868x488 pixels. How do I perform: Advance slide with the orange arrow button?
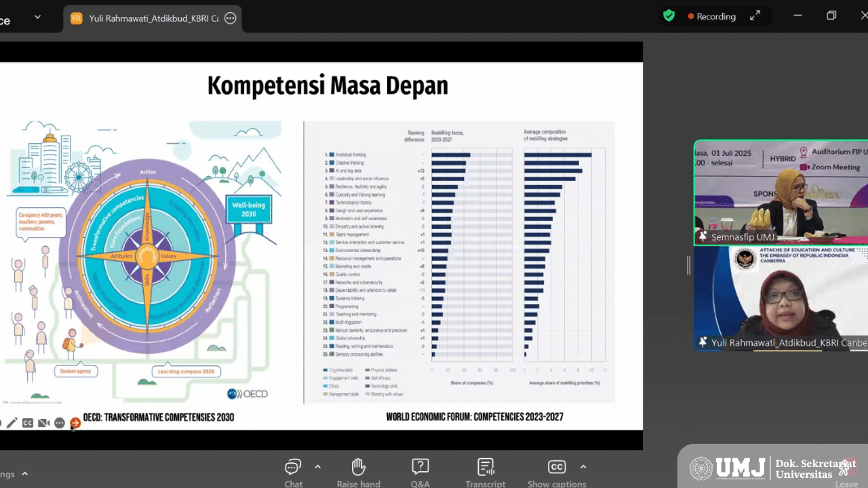click(75, 423)
